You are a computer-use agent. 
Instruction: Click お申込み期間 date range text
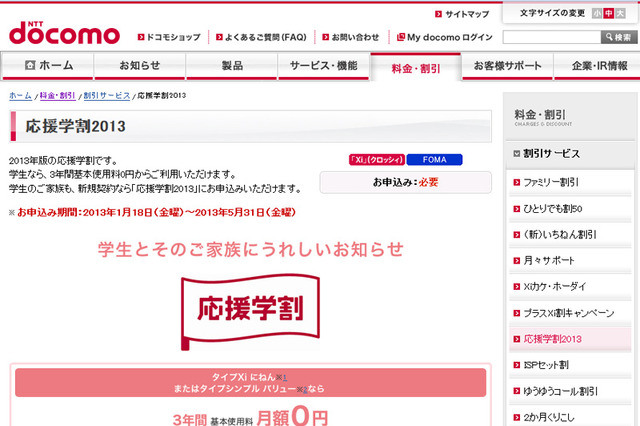(156, 213)
